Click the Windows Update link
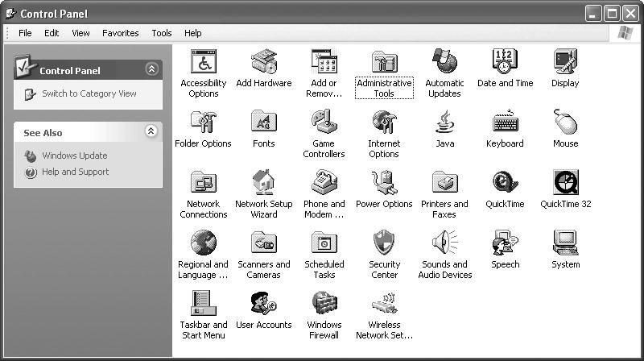 [x=74, y=156]
